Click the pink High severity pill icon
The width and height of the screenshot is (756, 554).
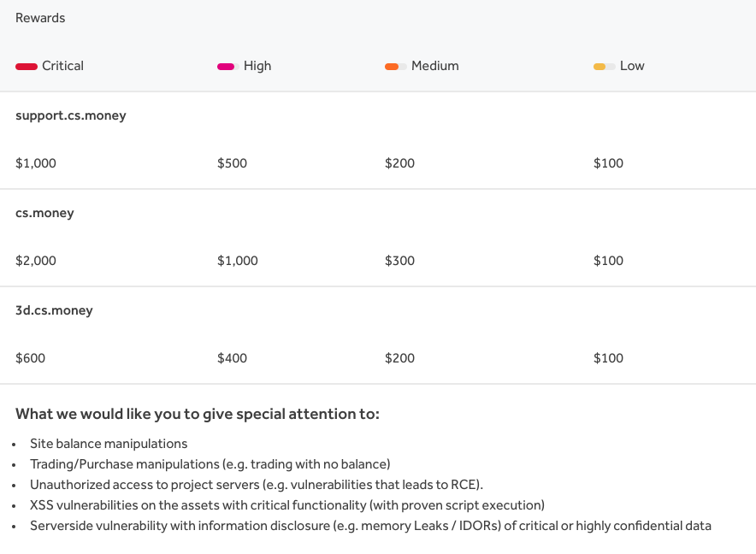[228, 67]
